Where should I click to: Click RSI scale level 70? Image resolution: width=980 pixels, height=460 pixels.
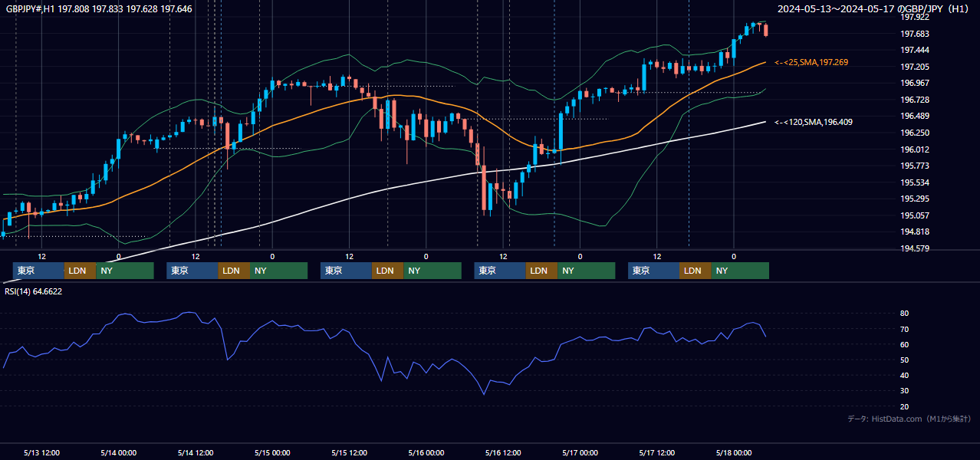[905, 329]
